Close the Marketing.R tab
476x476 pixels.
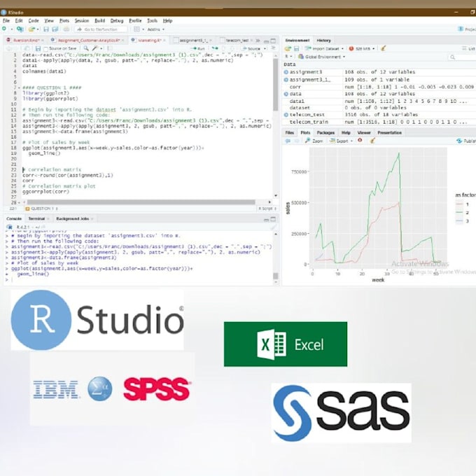click(x=164, y=41)
